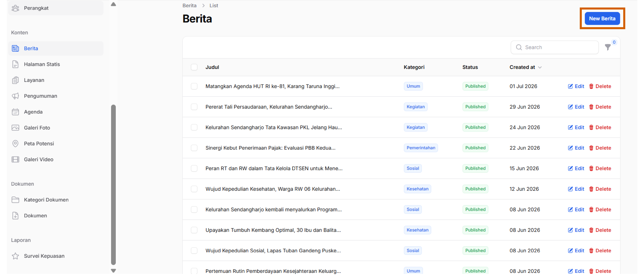
Task: Click edit pencil icon for Wujud Kepedulian Sosial row
Action: tap(570, 250)
